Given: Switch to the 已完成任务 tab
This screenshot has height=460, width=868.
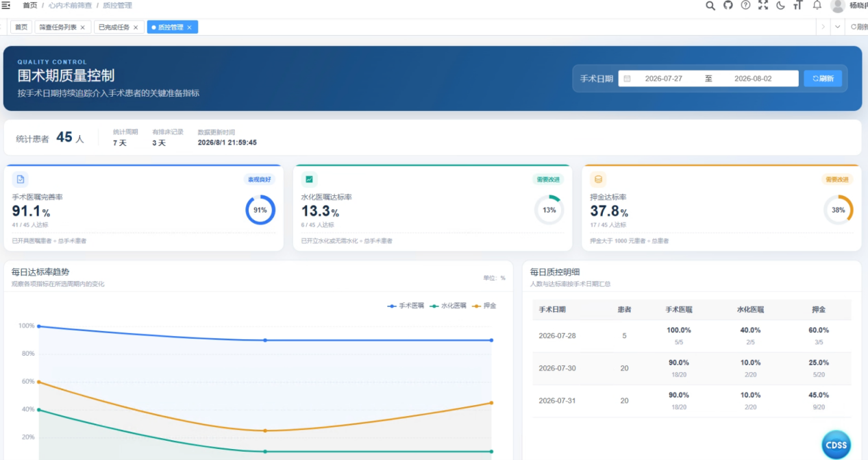Looking at the screenshot, I should (x=119, y=27).
